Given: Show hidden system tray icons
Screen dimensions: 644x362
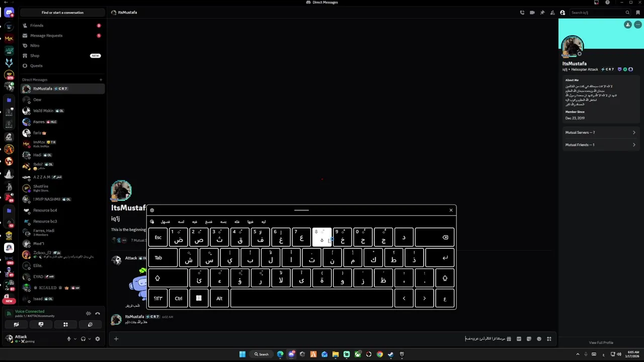Looking at the screenshot, I should (x=578, y=354).
